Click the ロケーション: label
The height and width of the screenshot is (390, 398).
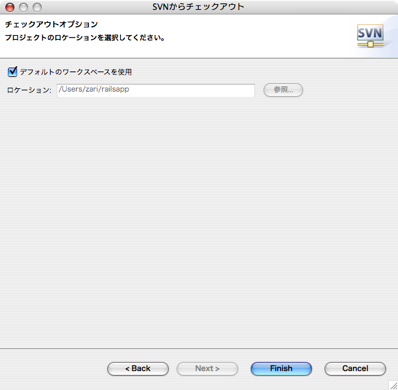point(29,90)
